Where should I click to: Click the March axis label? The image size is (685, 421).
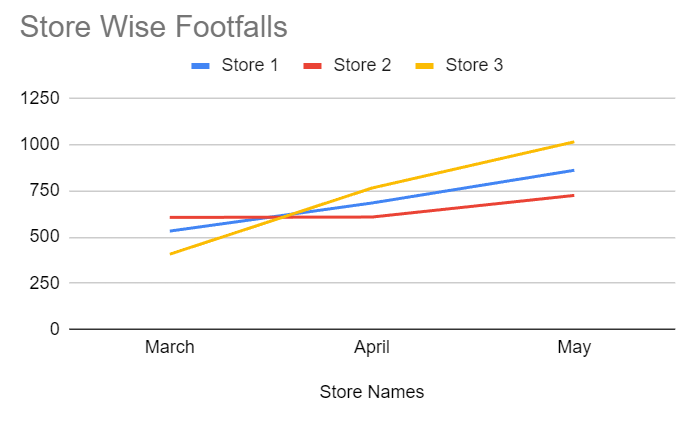[170, 347]
